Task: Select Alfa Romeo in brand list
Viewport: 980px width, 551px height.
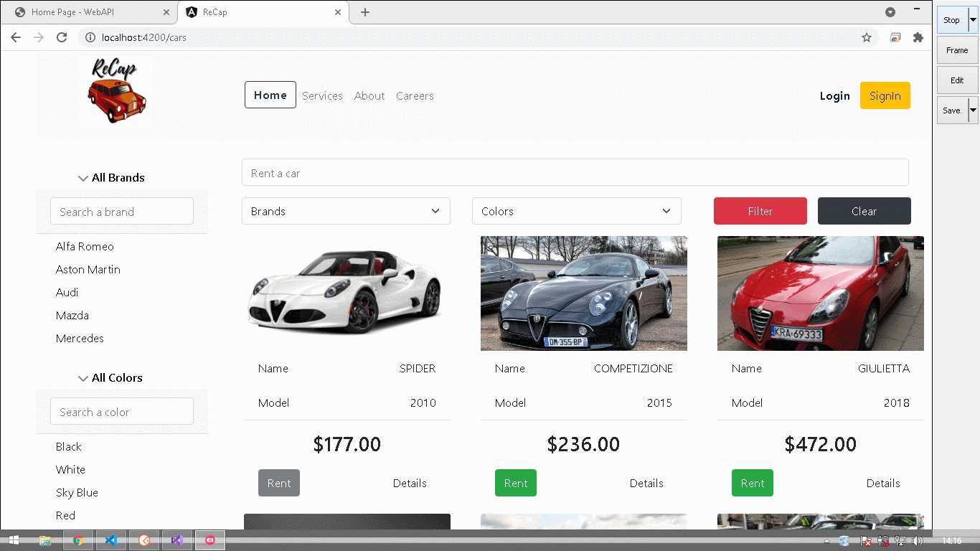Action: click(85, 246)
